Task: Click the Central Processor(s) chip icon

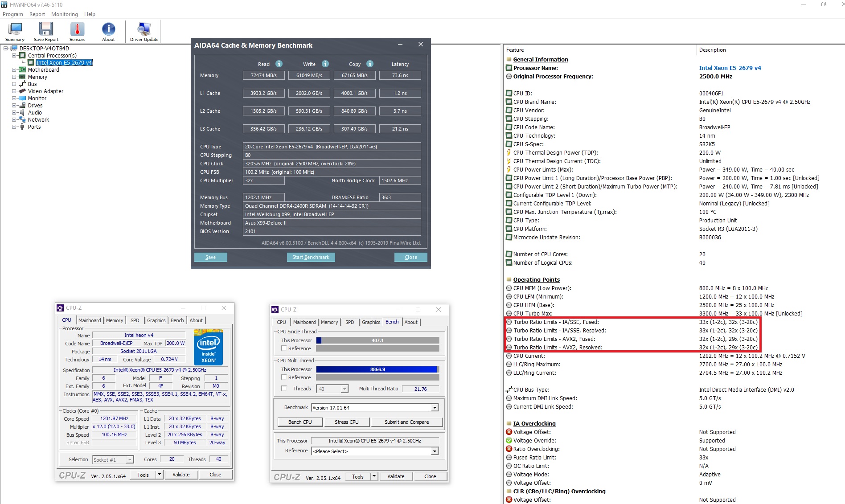Action: (22, 56)
